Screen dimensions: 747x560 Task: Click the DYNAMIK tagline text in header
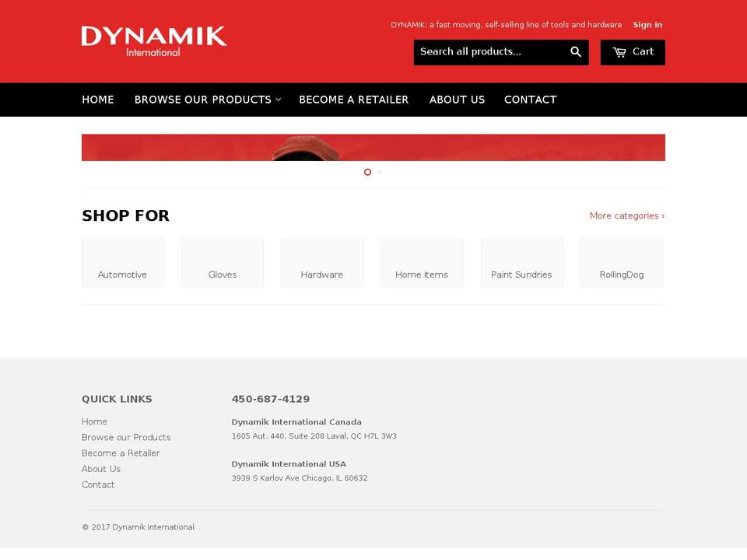(x=506, y=25)
